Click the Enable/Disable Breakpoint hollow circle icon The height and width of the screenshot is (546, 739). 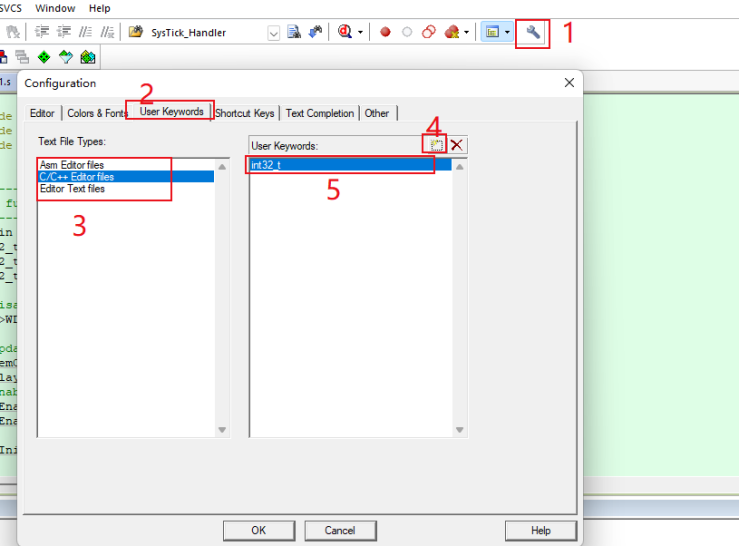(x=407, y=32)
